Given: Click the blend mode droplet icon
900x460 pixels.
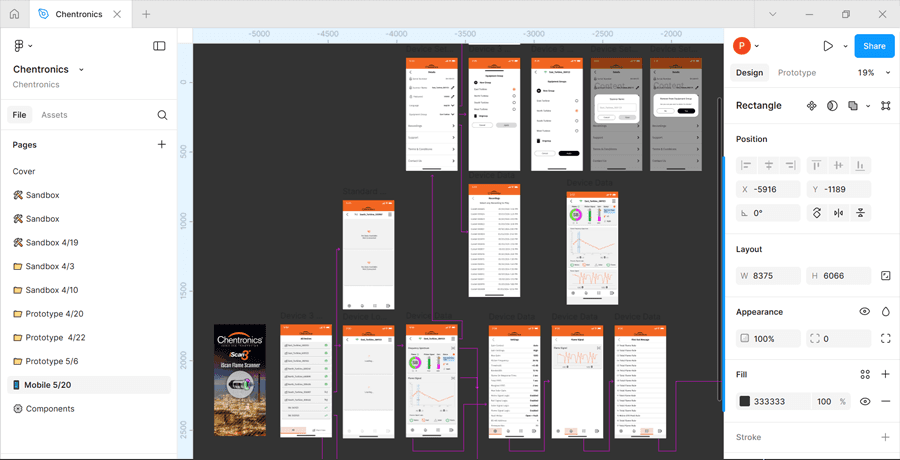Looking at the screenshot, I should [885, 312].
